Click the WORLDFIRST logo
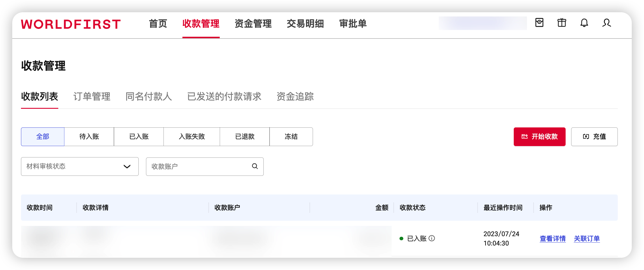644x270 pixels. (71, 24)
